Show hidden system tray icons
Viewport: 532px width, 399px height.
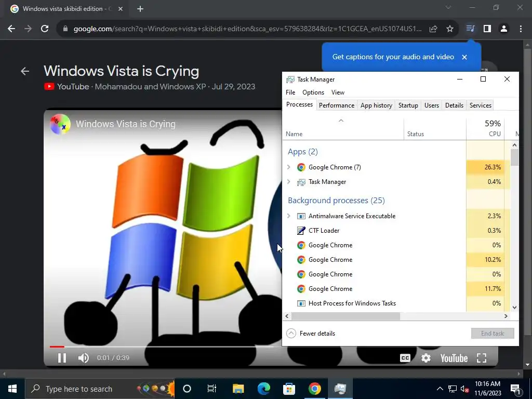coord(440,389)
